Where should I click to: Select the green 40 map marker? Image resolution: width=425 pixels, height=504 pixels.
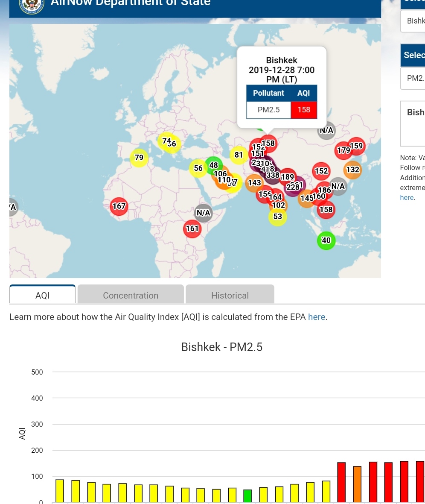pyautogui.click(x=326, y=240)
